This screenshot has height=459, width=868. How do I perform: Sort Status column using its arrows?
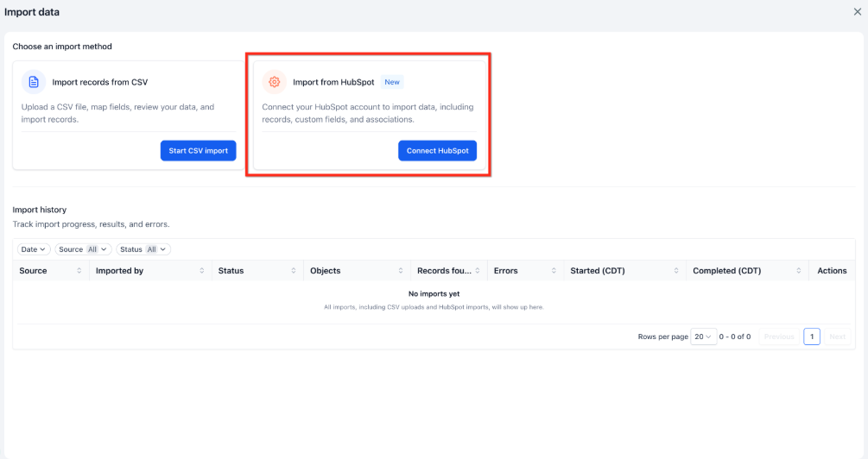pos(294,270)
